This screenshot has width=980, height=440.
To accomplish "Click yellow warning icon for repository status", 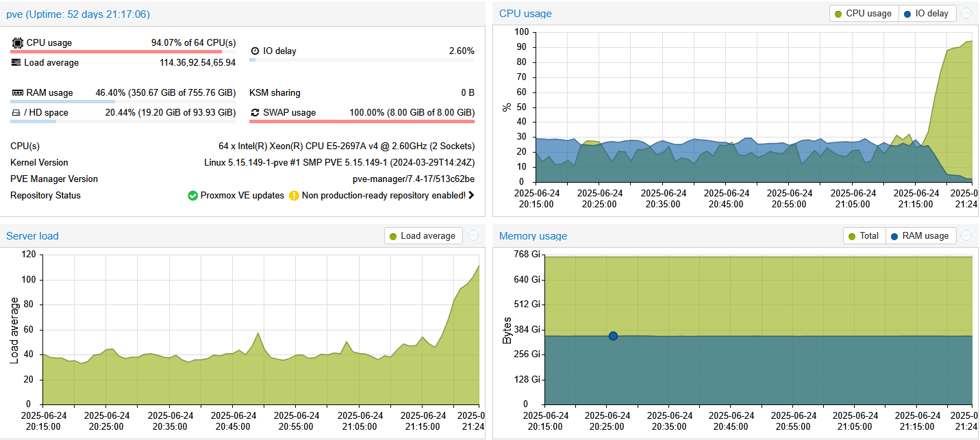I will point(294,196).
